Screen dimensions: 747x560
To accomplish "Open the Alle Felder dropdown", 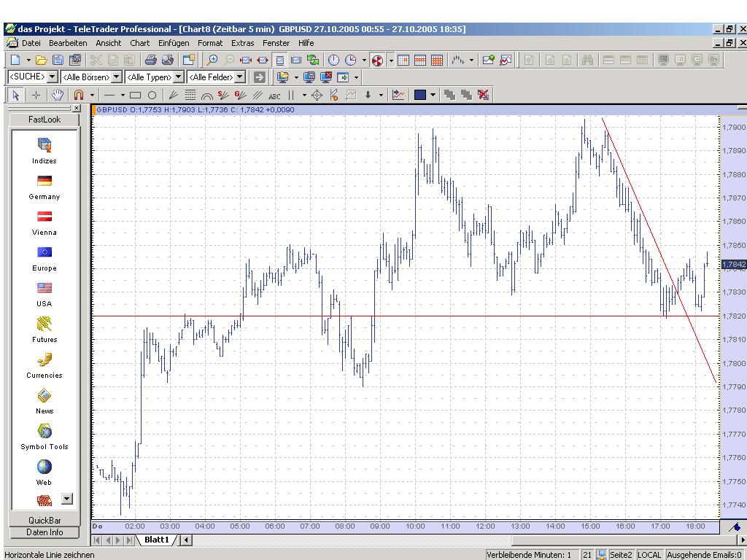I will [239, 77].
